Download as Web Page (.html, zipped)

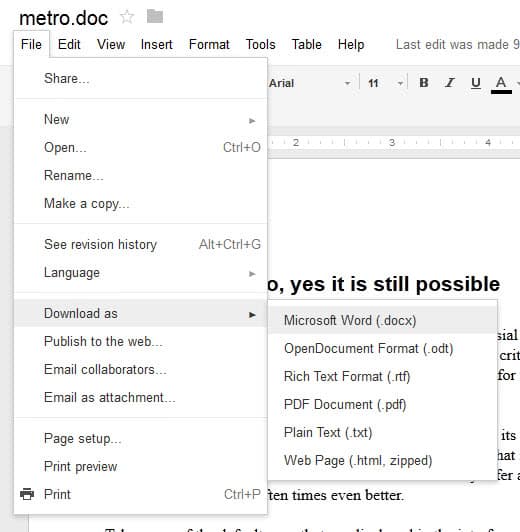click(382, 460)
